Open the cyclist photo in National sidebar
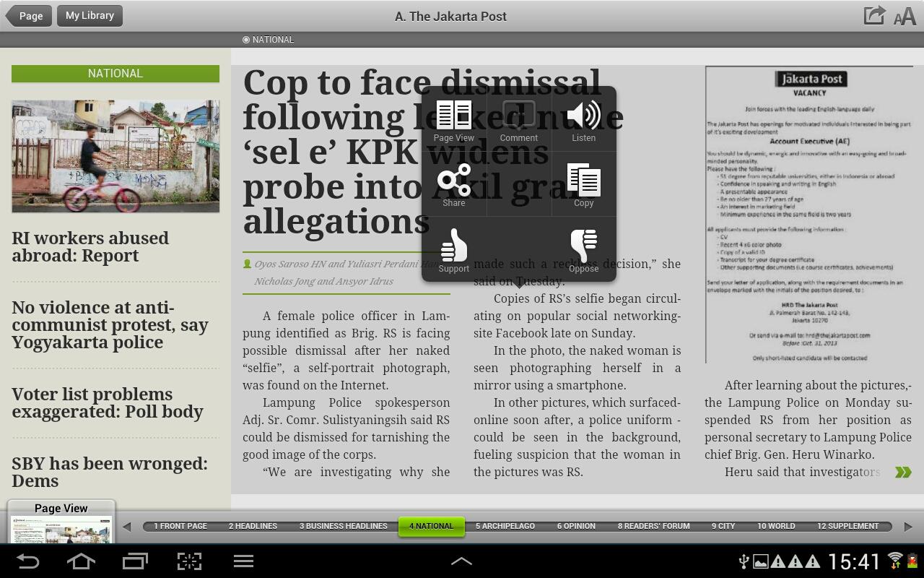The width and height of the screenshot is (924, 578). [x=115, y=156]
